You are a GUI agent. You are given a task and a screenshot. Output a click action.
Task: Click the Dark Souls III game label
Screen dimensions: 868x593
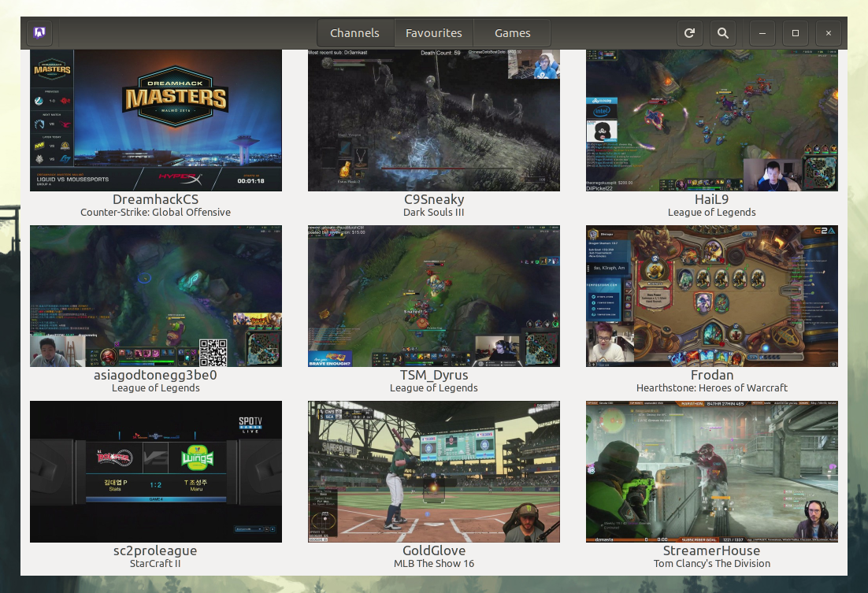[434, 213]
